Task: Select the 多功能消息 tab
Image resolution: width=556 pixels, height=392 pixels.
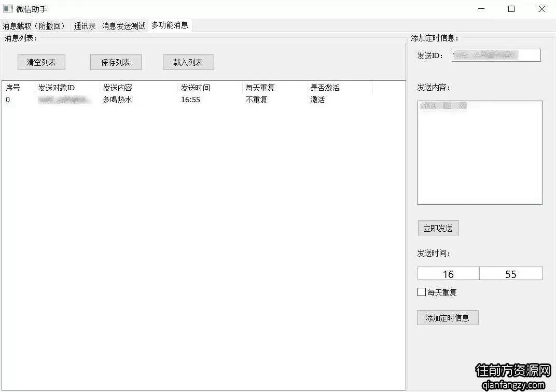Action: [170, 25]
